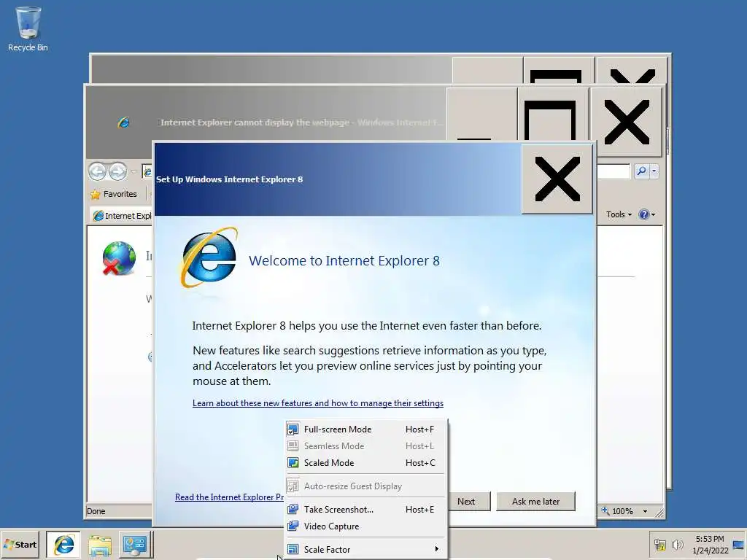Click the Internet Explorer 8 logo in dialog
The width and height of the screenshot is (747, 560).
coord(209,257)
